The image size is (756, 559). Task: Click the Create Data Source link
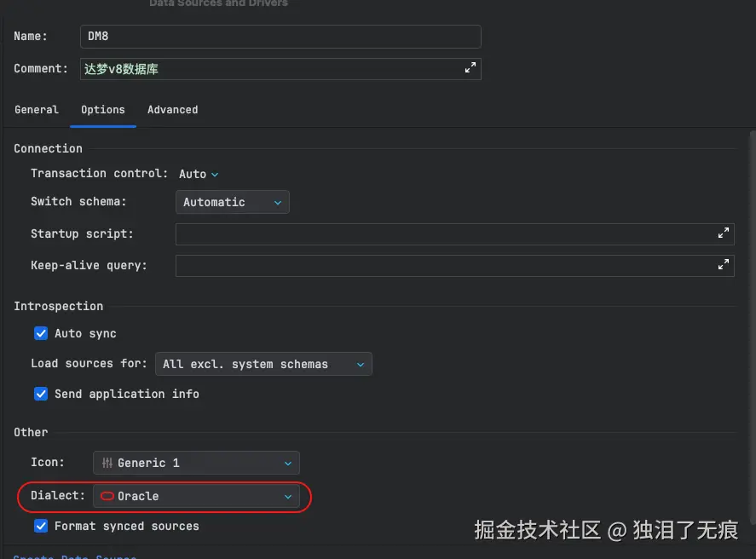75,556
